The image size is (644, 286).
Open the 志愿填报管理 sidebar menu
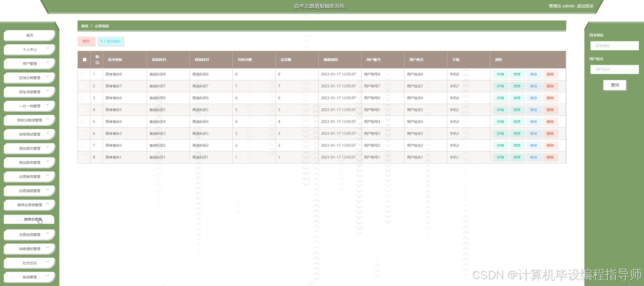(29, 191)
